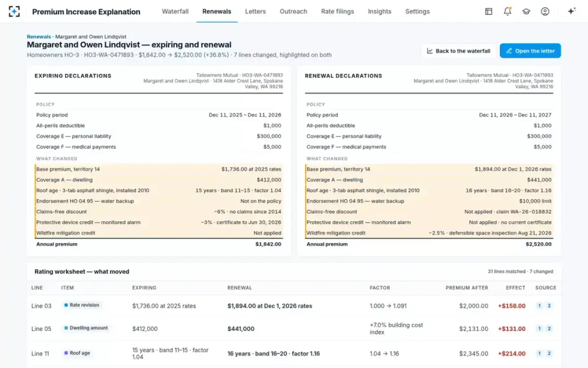Click the expiring Annual premium $1,842.00 value
This screenshot has height=368, width=588.
click(268, 244)
